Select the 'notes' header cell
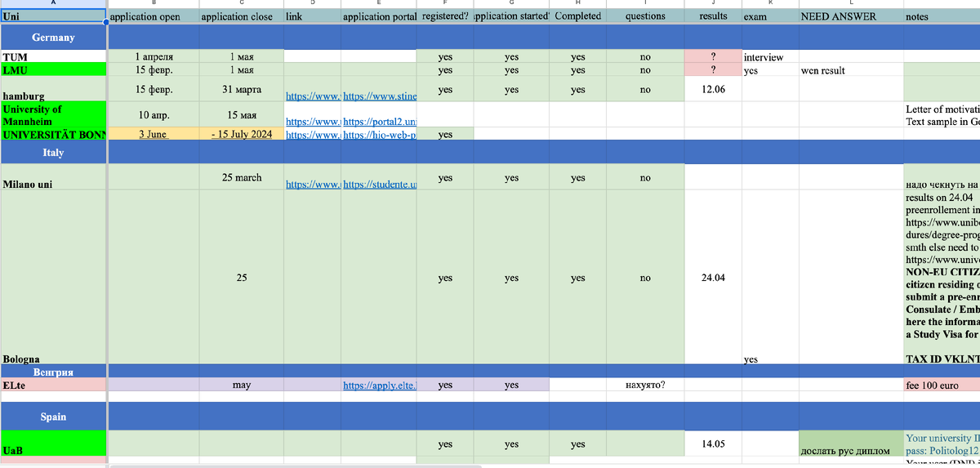Image resolution: width=980 pixels, height=468 pixels. pyautogui.click(x=942, y=16)
